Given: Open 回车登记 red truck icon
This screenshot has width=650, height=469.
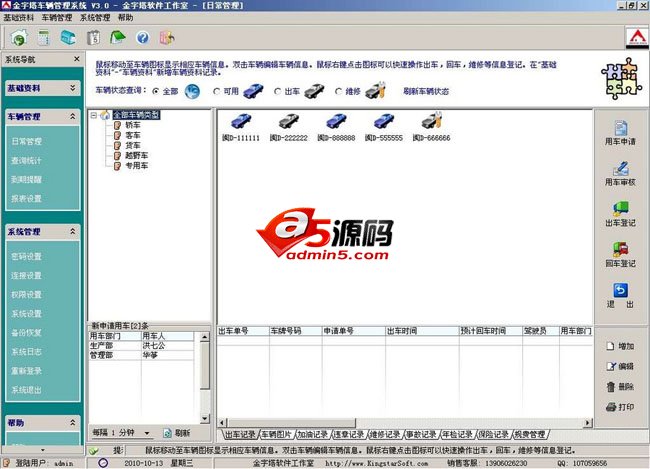Looking at the screenshot, I should [x=621, y=249].
